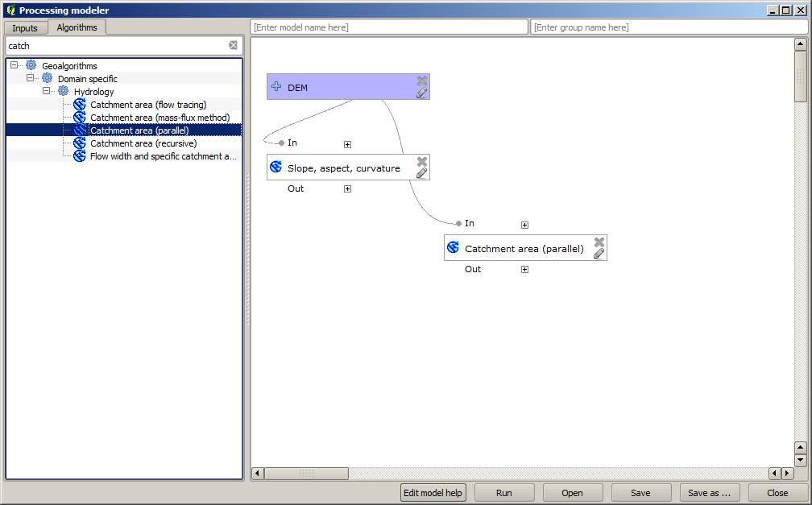Delete the DEM input node

pos(421,81)
